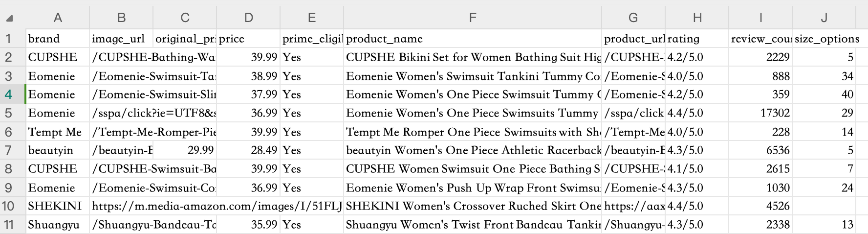This screenshot has height=234, width=868.
Task: Click 'beautyin Women's One Piece Athletic' product name
Action: [x=473, y=150]
